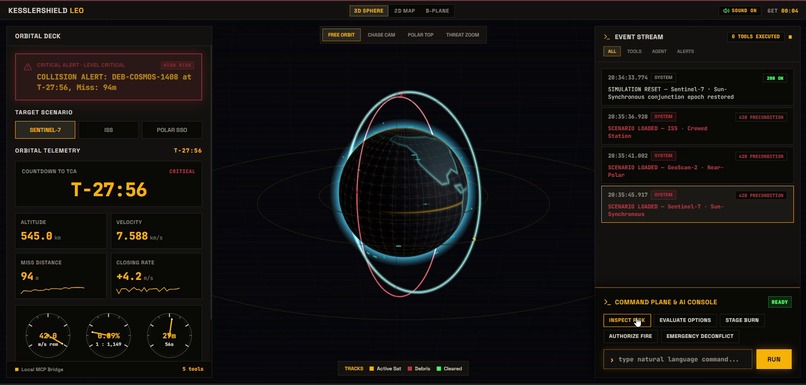This screenshot has width=806, height=385.
Task: Click the CRITICAL label in countdown card
Action: point(182,172)
